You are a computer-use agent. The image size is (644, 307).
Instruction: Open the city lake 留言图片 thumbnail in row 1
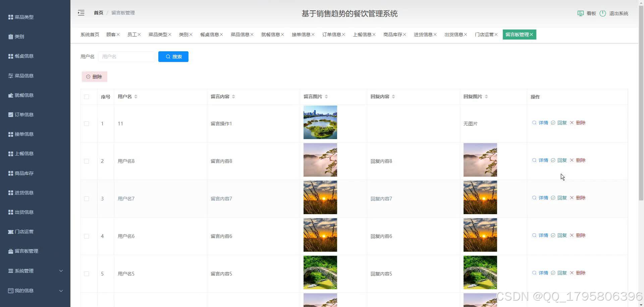[x=320, y=122]
